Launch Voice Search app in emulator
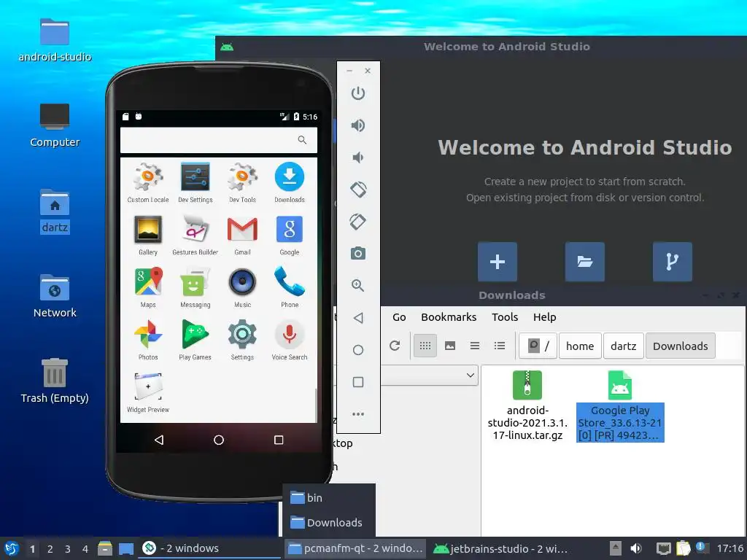 [289, 340]
